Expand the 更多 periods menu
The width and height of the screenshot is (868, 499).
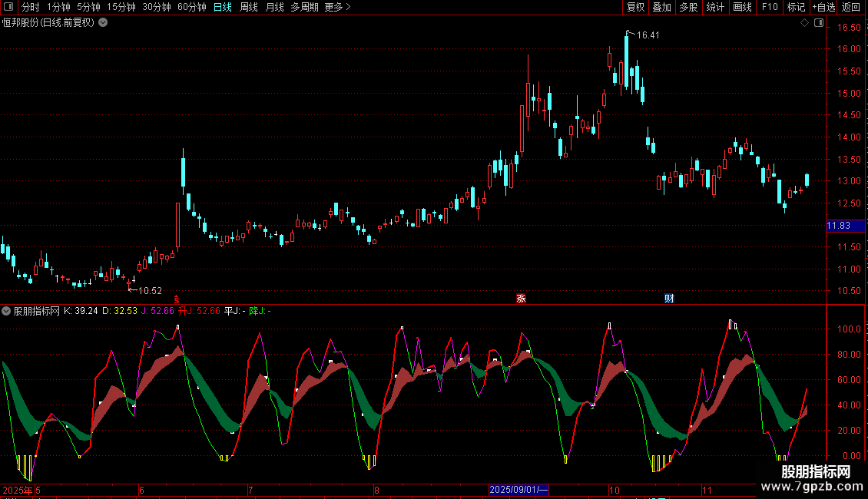[x=336, y=7]
